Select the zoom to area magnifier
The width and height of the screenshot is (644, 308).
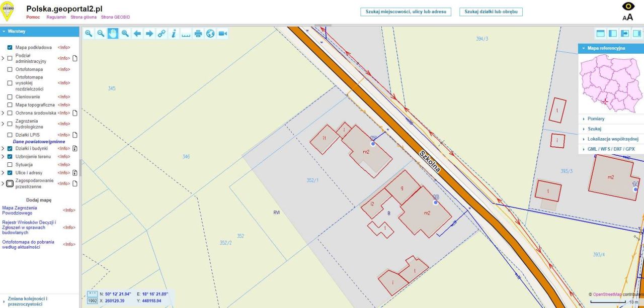(x=125, y=34)
